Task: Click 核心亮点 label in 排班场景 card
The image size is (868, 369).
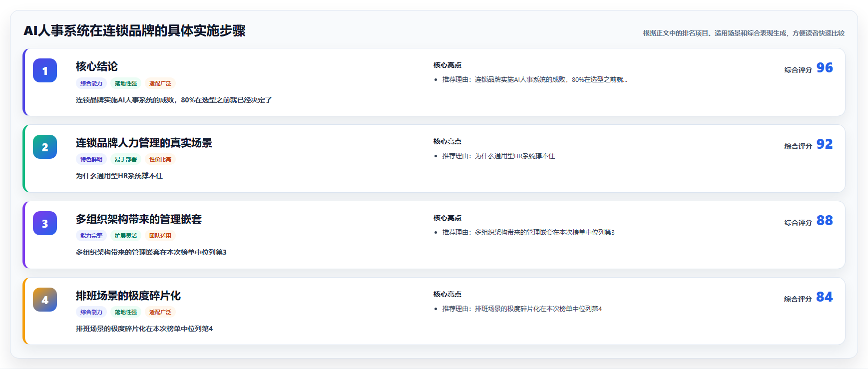Action: coord(447,294)
